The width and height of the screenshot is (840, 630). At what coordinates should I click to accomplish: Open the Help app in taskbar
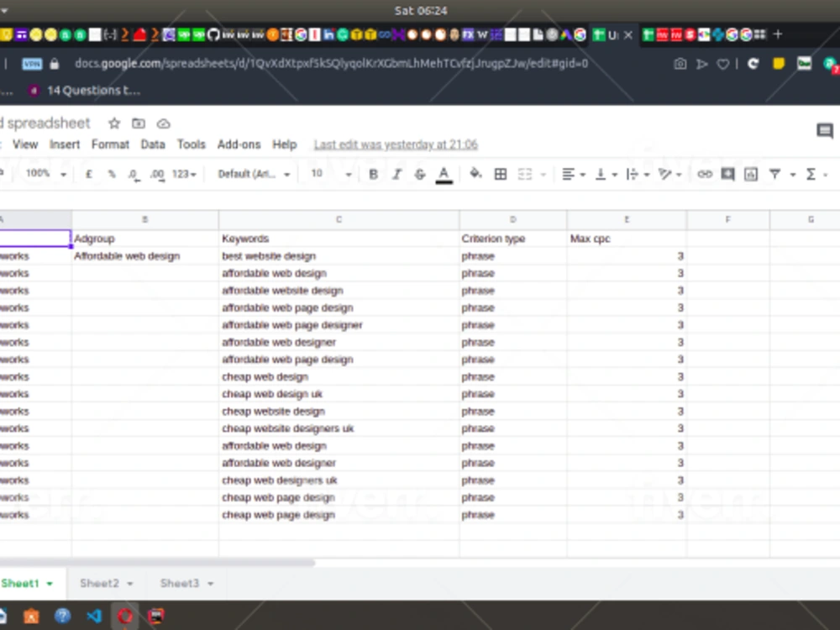point(63,616)
